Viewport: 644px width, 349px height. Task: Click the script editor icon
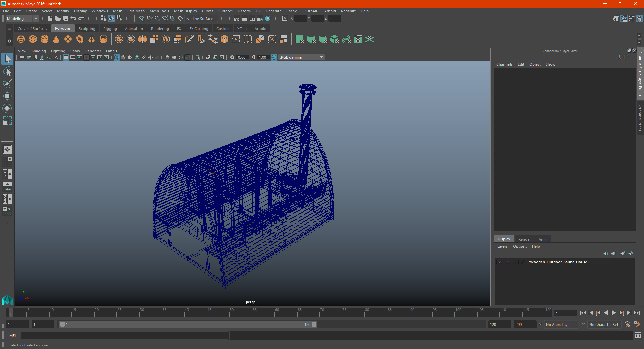pos(638,335)
